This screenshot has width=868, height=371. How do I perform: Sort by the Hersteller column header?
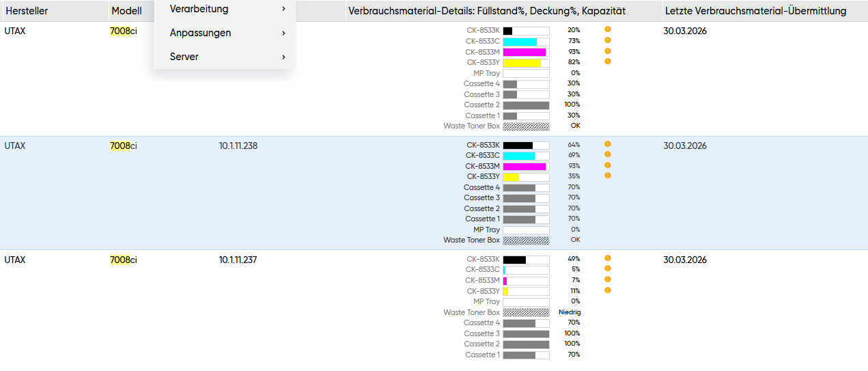(27, 11)
